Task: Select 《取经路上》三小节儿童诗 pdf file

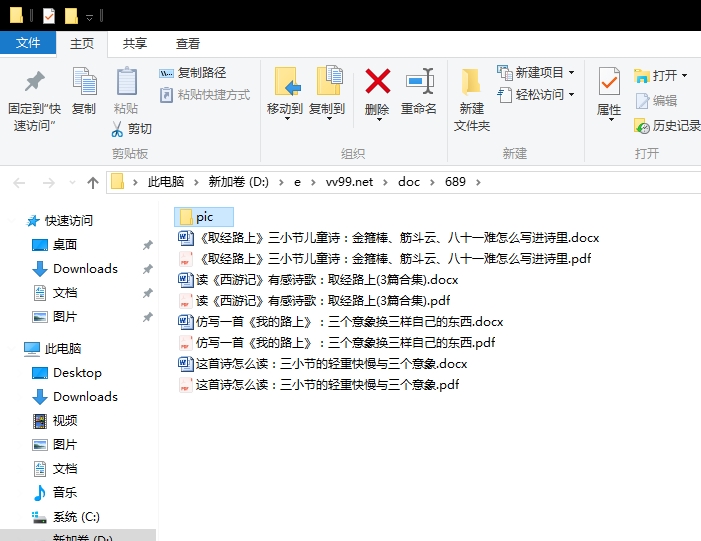Action: 384,259
